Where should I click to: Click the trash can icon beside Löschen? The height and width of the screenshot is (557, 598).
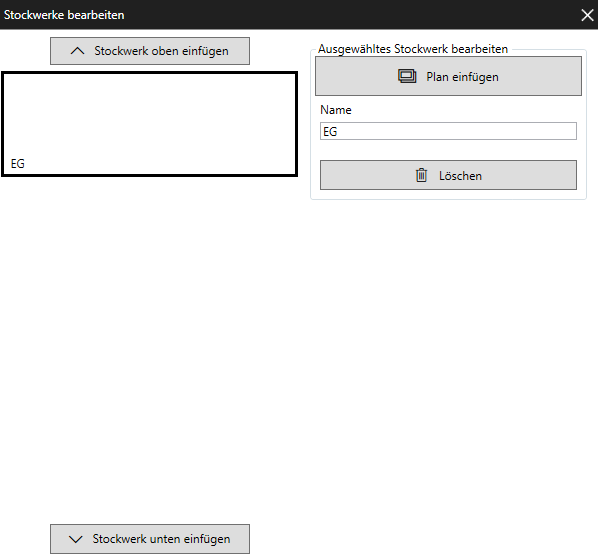click(x=421, y=175)
